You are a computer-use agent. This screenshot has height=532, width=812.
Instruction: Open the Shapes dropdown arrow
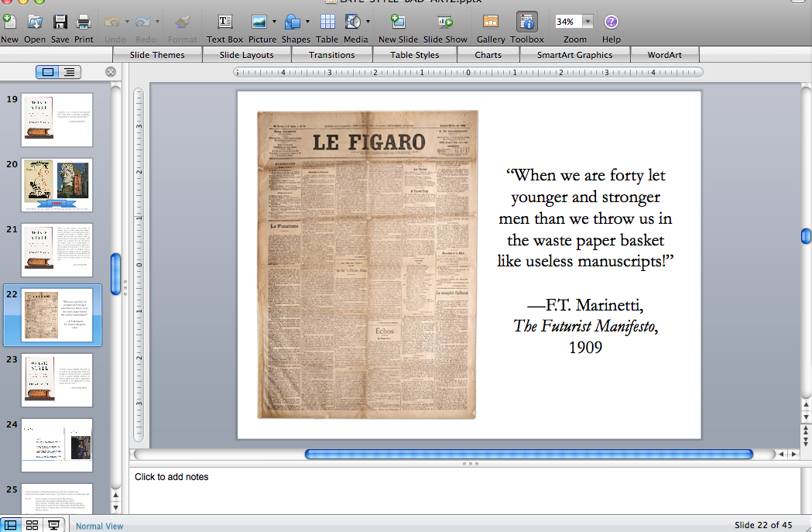point(308,22)
